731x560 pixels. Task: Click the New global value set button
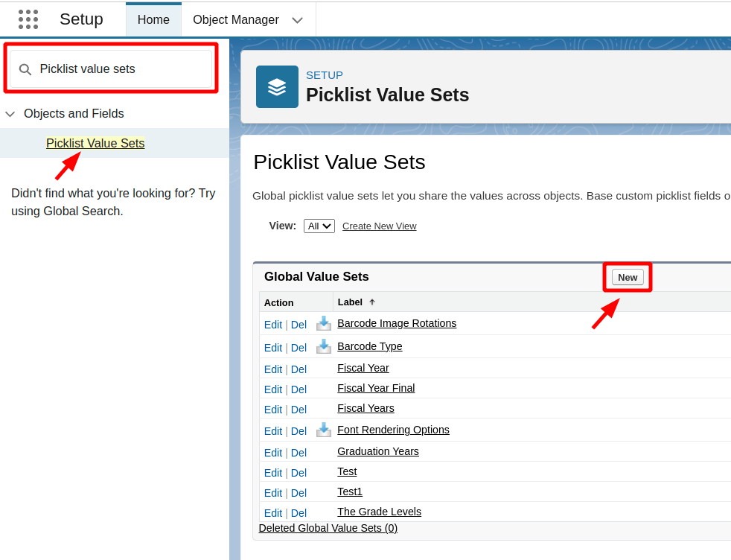click(628, 278)
